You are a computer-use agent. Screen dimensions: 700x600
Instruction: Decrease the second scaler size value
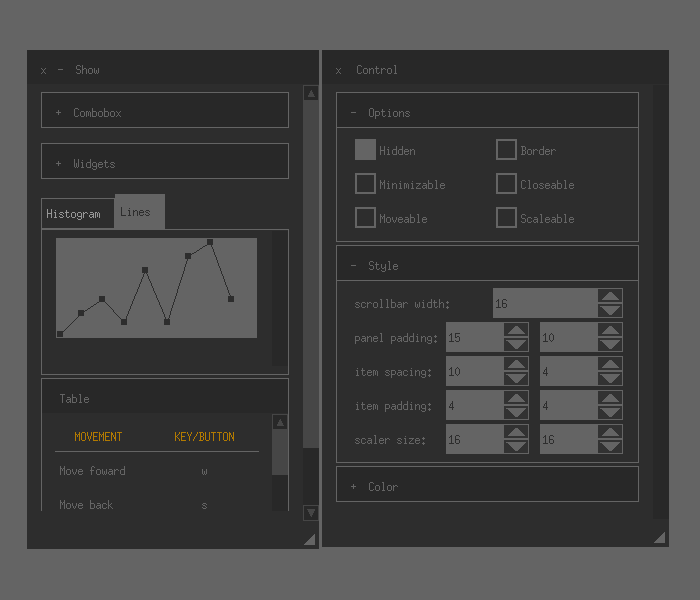pos(610,446)
